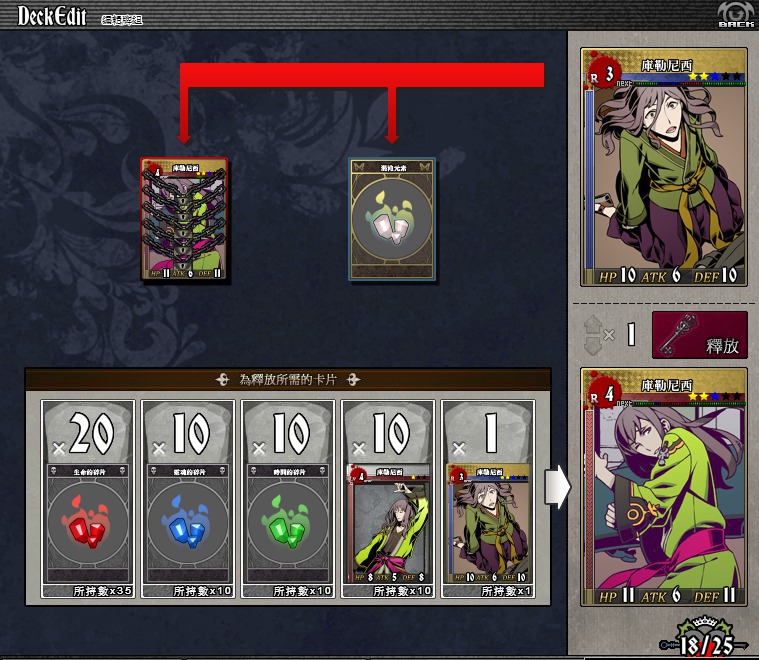759x660 pixels.
Task: Select the chained locked character card
Action: pyautogui.click(x=184, y=218)
